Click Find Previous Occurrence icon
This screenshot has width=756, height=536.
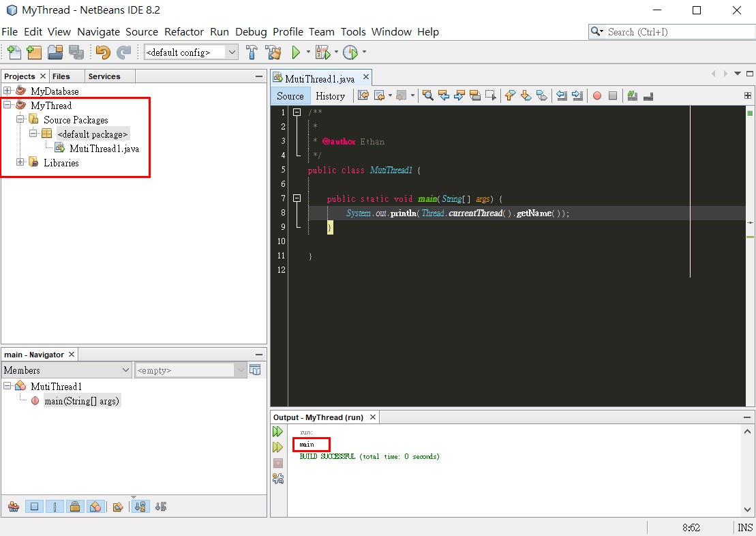pos(444,95)
